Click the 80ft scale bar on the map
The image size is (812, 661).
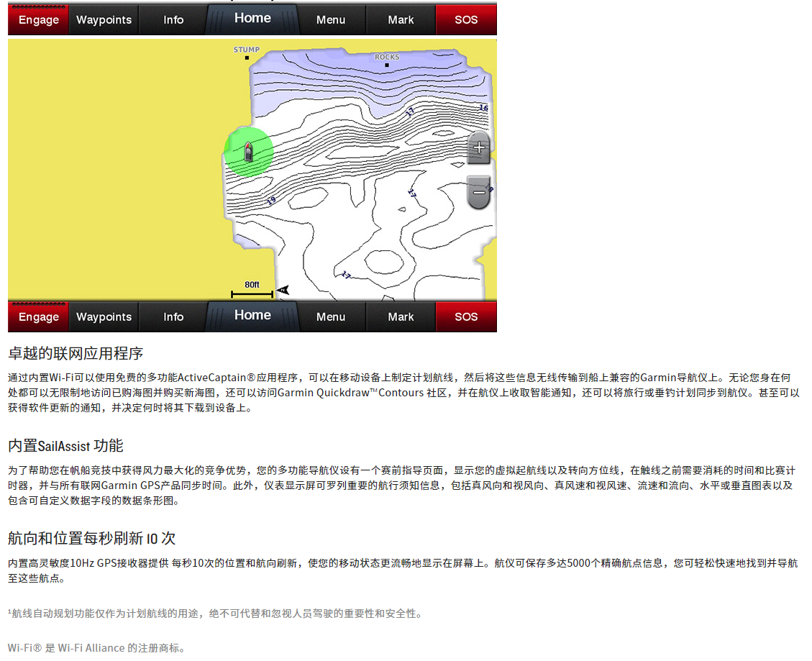coord(252,290)
